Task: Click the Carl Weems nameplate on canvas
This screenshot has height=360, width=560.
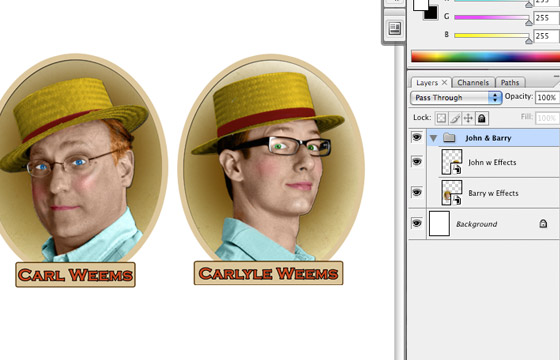Action: 75,275
